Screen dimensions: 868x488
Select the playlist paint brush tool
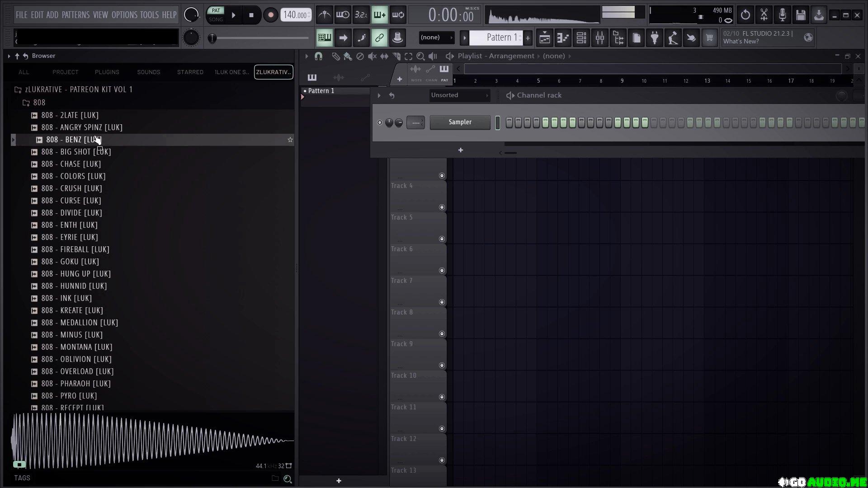(348, 56)
